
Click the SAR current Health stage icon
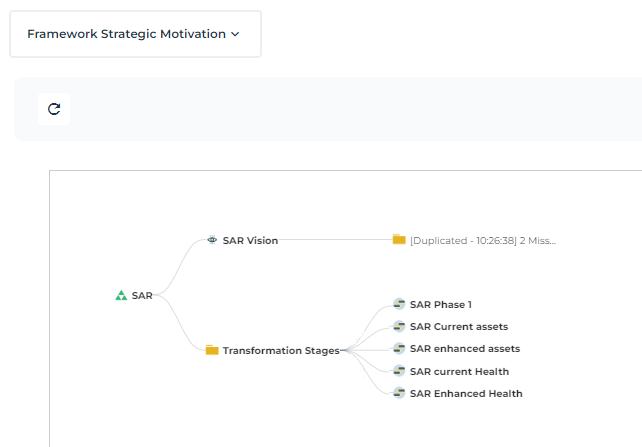tap(399, 371)
